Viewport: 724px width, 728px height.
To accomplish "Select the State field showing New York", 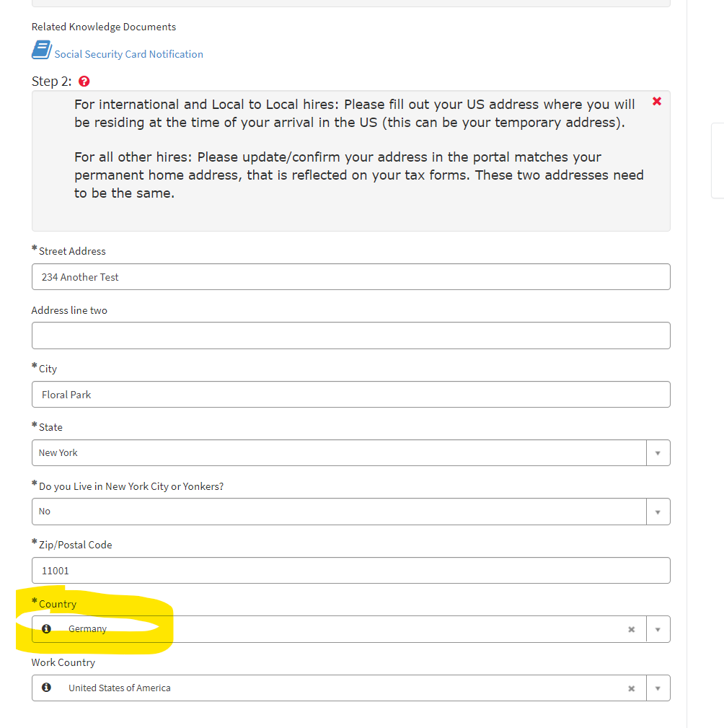I will point(339,453).
